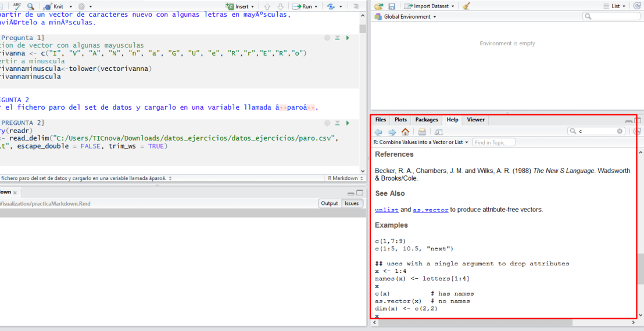Click the save workspace floppy icon

click(392, 6)
